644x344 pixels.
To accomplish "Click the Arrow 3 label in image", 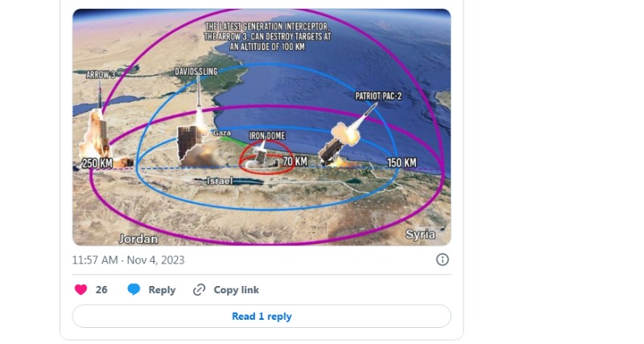I will pyautogui.click(x=101, y=75).
